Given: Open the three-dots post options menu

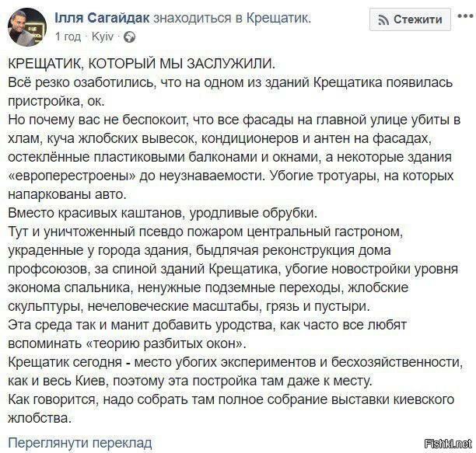Looking at the screenshot, I should pyautogui.click(x=467, y=16).
